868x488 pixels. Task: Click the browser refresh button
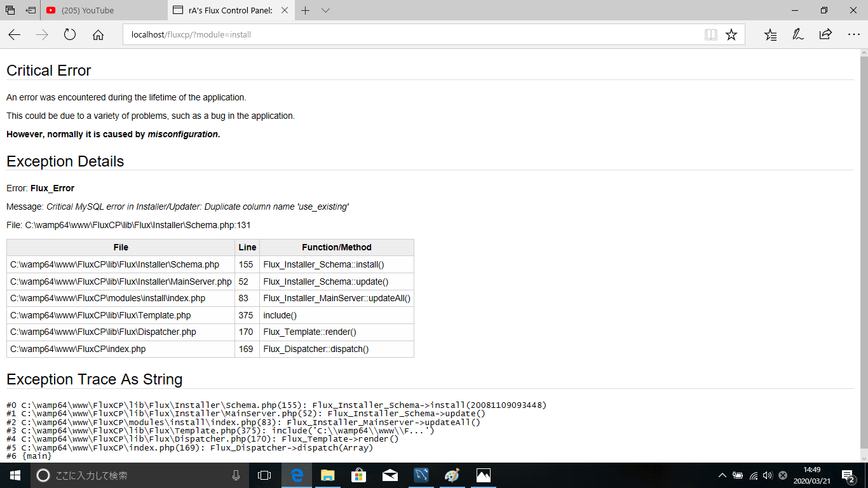(70, 35)
